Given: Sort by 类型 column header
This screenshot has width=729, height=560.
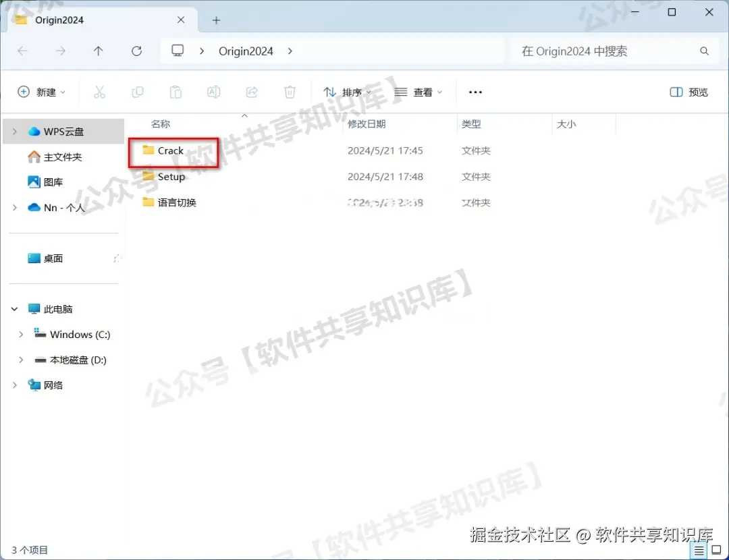Looking at the screenshot, I should click(x=471, y=124).
